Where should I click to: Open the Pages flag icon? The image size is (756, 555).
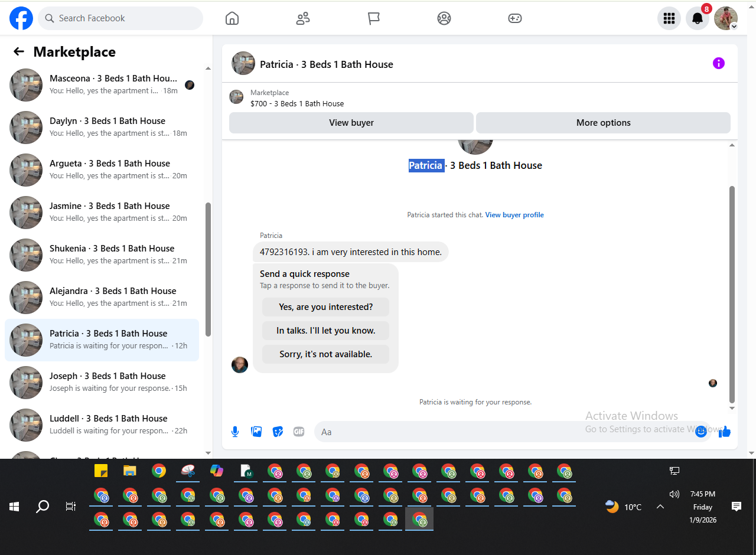pos(374,18)
